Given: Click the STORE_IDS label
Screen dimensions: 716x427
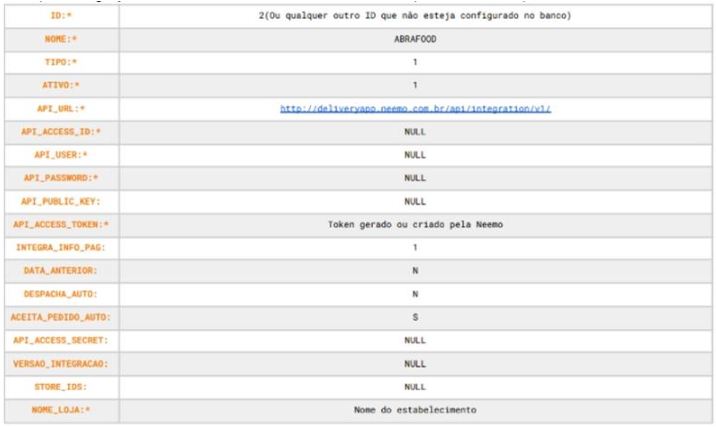Looking at the screenshot, I should tap(61, 387).
